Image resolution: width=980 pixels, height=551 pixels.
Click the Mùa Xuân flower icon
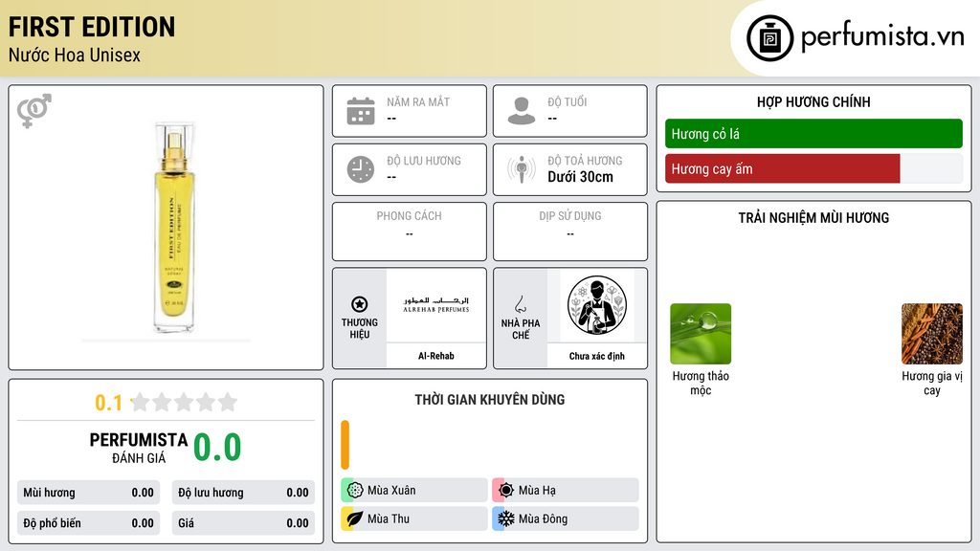355,490
